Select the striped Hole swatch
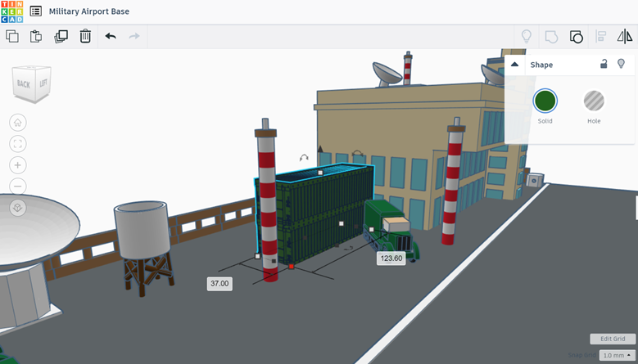This screenshot has height=364, width=638. [594, 101]
